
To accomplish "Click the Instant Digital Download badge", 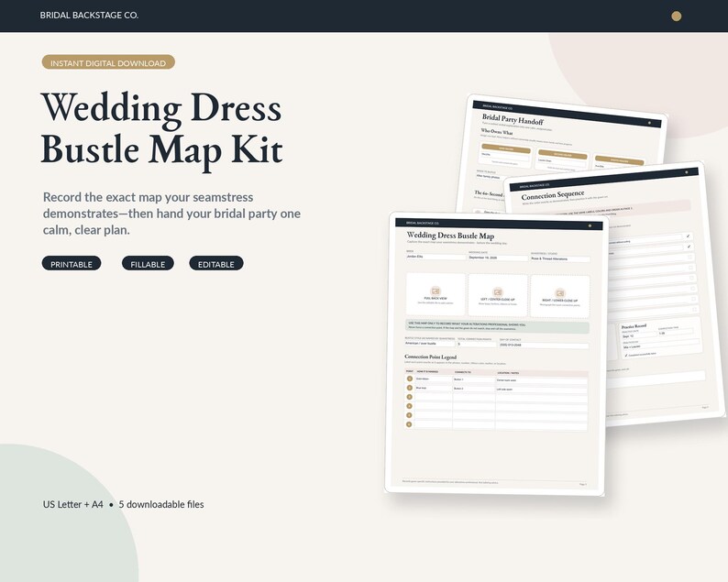I will [x=108, y=62].
